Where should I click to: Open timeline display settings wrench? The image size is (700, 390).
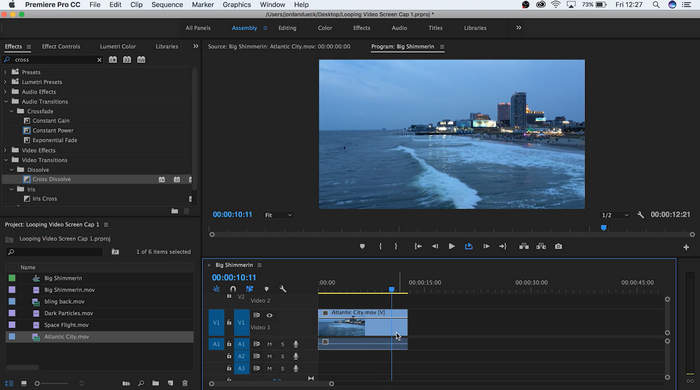coord(283,289)
